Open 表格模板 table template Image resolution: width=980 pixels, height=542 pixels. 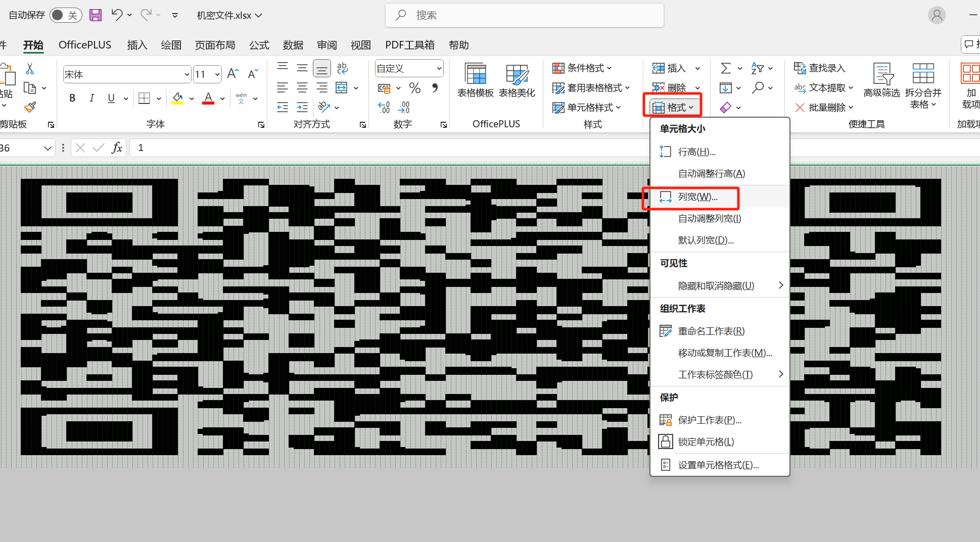tap(475, 81)
